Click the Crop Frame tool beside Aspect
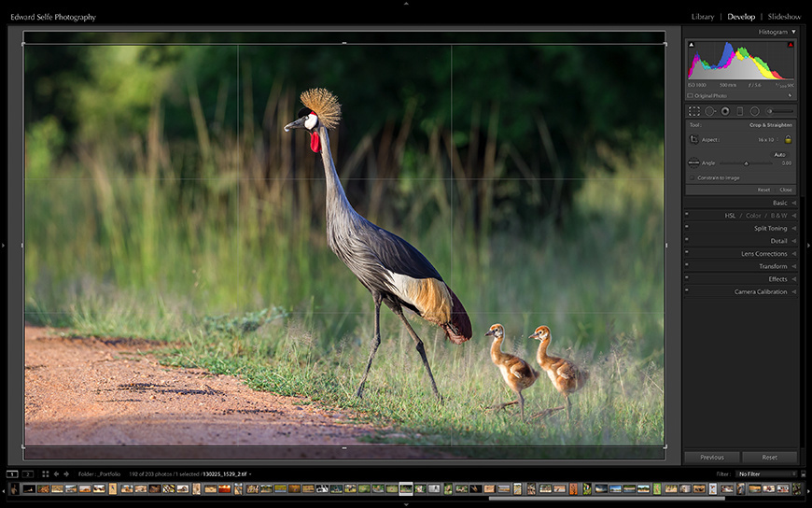This screenshot has width=812, height=508. coord(693,139)
